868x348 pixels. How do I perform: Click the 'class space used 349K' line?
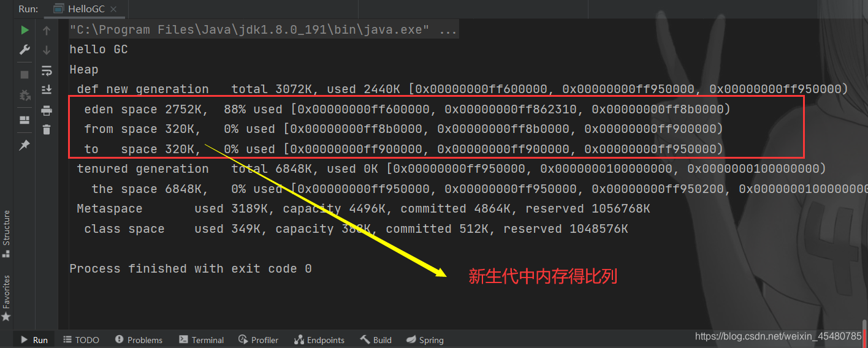[x=356, y=229]
